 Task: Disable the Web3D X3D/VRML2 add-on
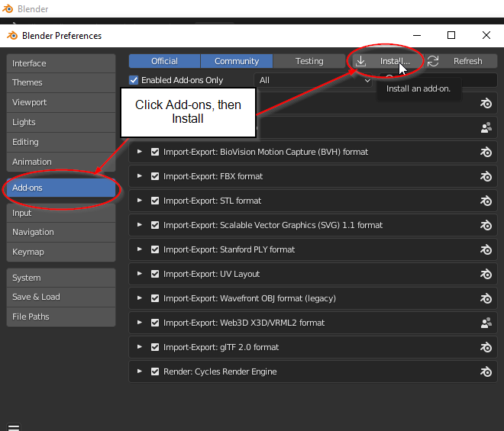pyautogui.click(x=155, y=323)
